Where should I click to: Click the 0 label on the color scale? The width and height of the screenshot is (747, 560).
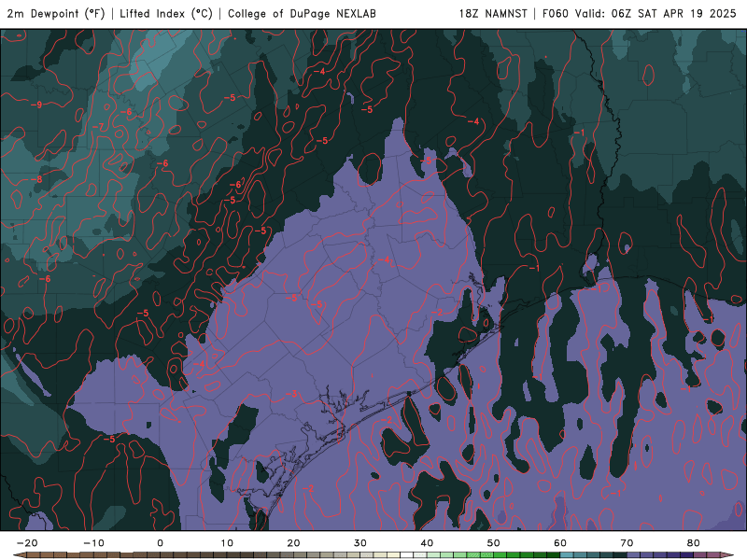pyautogui.click(x=160, y=543)
